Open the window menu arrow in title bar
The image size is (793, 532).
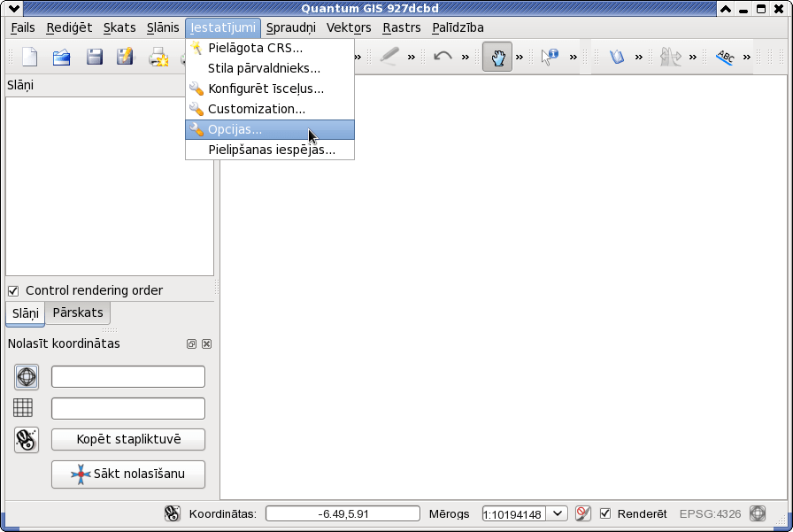(13, 9)
